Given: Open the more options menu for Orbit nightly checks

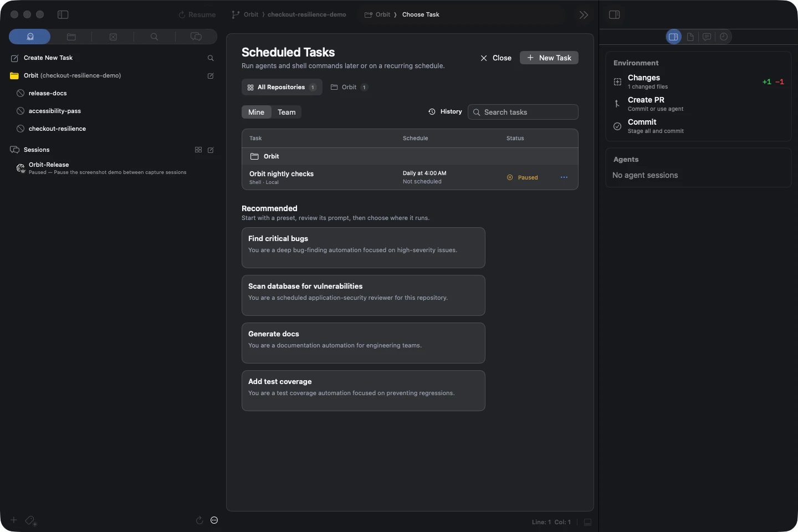Looking at the screenshot, I should [564, 177].
